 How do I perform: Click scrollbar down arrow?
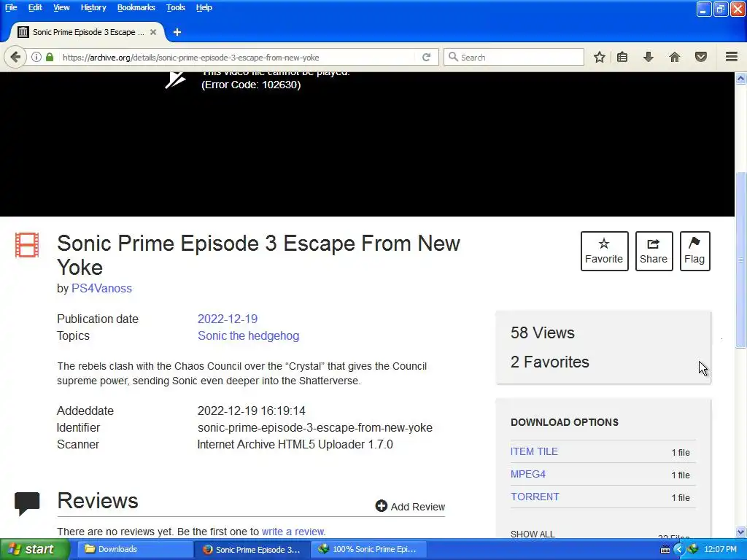[741, 532]
